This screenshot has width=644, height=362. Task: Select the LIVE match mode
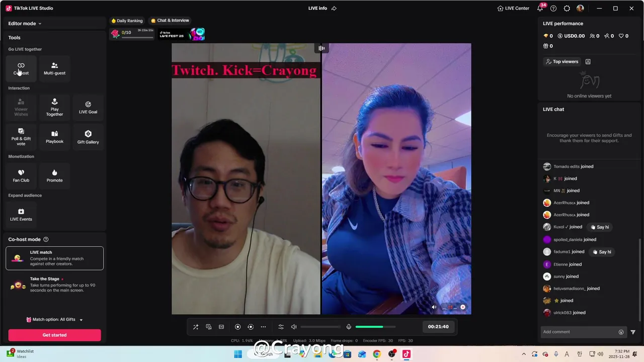click(54, 258)
